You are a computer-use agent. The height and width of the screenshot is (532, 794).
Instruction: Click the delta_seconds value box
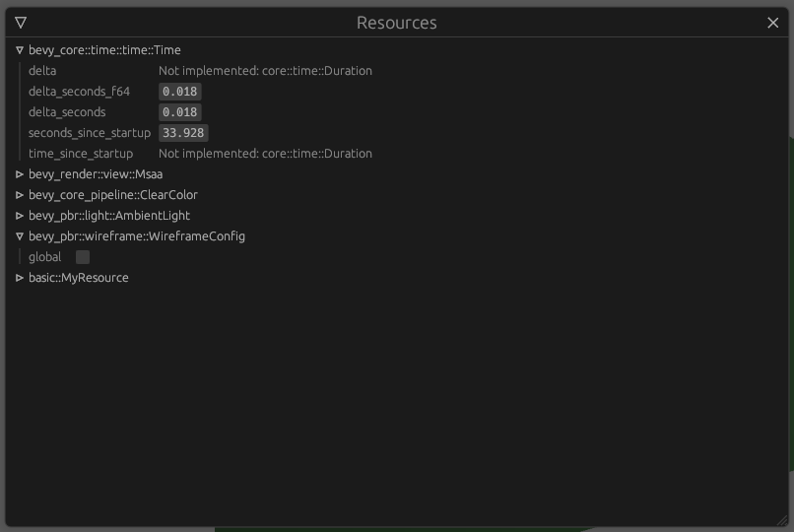[x=180, y=112]
